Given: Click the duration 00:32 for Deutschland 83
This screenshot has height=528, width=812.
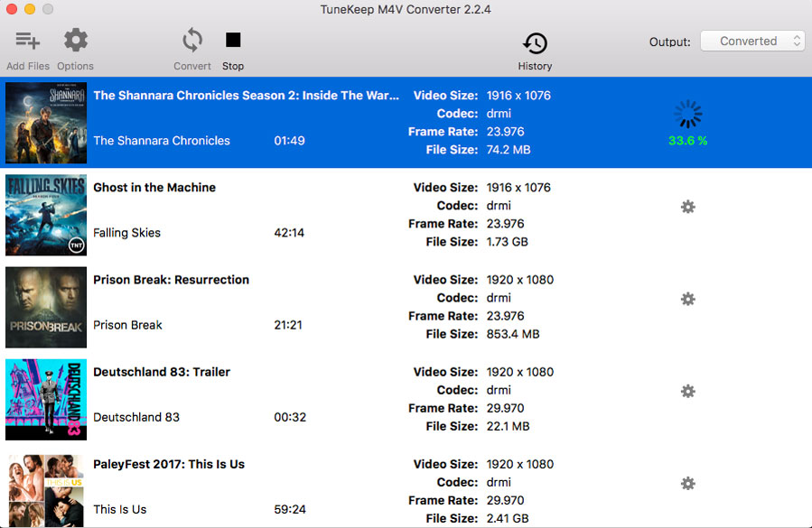Looking at the screenshot, I should 290,417.
